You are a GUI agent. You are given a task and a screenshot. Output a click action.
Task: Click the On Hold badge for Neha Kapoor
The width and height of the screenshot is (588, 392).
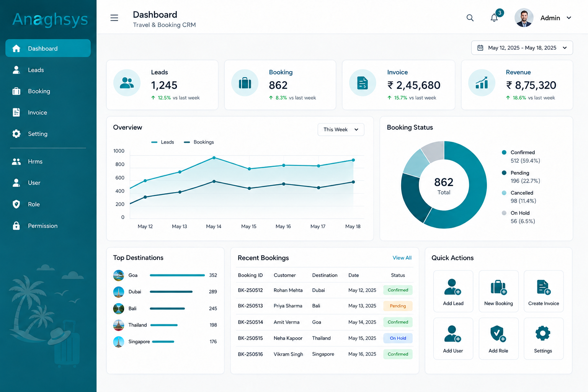click(x=398, y=338)
